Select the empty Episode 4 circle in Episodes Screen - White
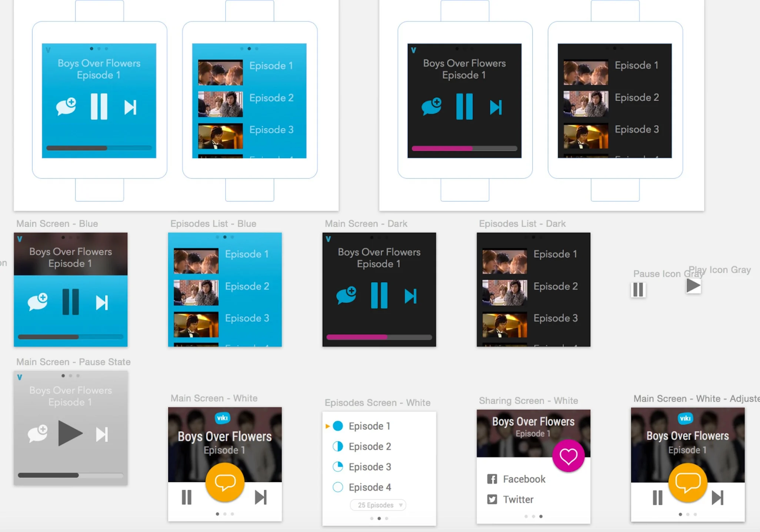 [338, 487]
